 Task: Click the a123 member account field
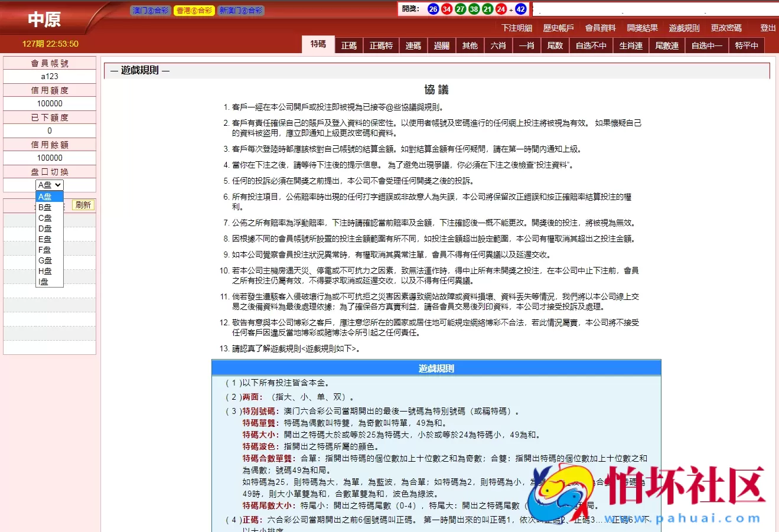click(x=49, y=76)
